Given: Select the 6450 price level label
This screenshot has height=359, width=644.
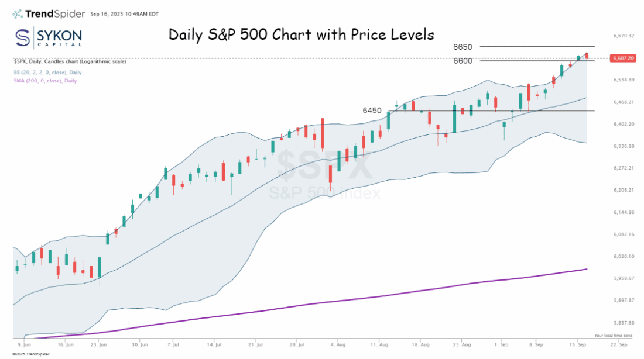Looking at the screenshot, I should pyautogui.click(x=372, y=111).
